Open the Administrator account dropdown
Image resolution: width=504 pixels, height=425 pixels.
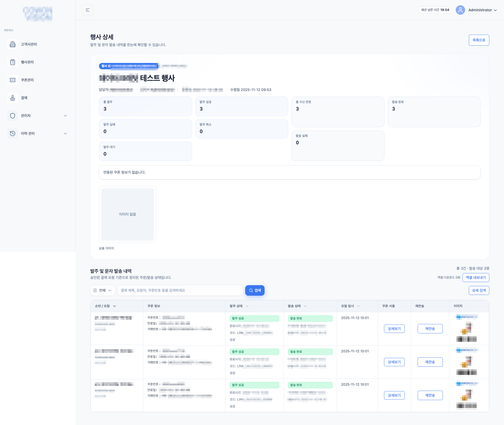482,10
